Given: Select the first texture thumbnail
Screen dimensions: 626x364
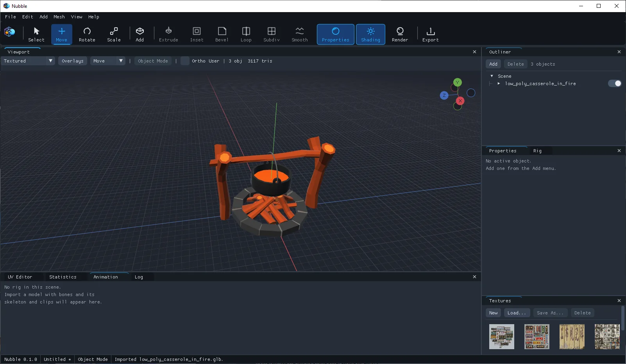Looking at the screenshot, I should [x=501, y=337].
